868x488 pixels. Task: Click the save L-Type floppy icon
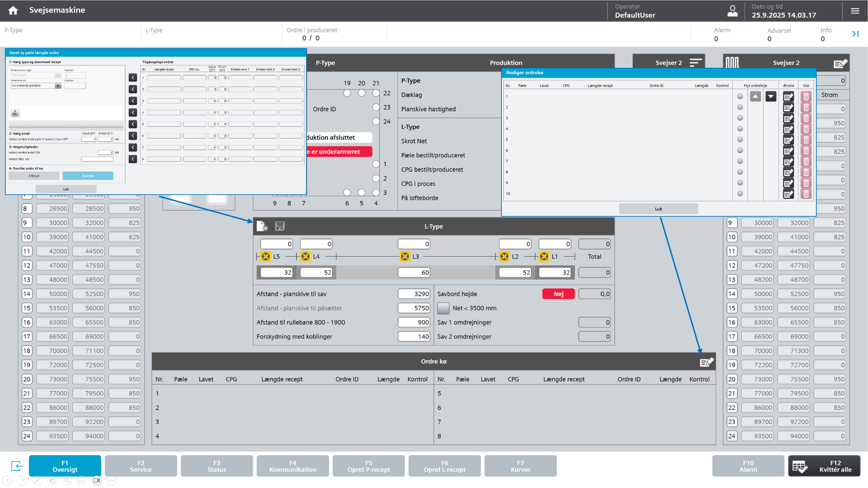pos(280,226)
